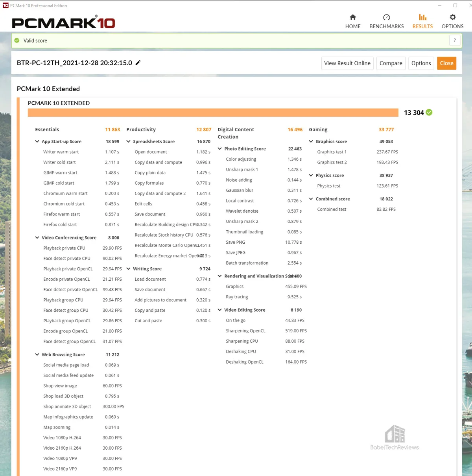472x476 pixels.
Task: Click the pencil icon to rename result
Action: (x=138, y=63)
